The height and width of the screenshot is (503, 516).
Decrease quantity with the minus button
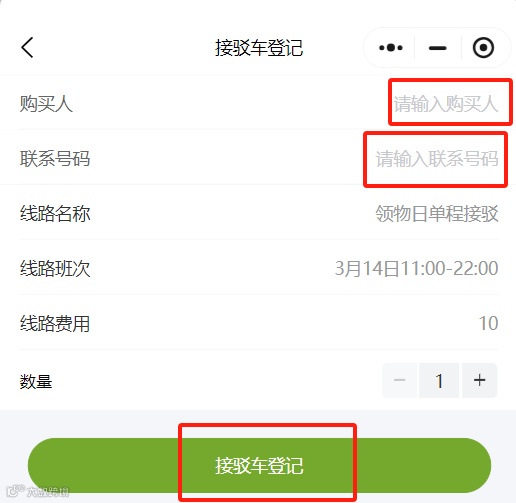399,380
